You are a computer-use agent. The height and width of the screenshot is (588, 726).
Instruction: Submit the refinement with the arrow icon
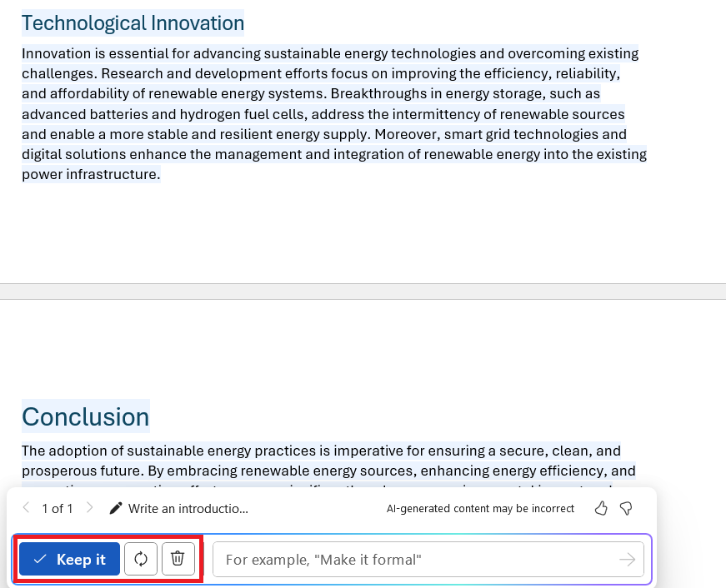628,560
